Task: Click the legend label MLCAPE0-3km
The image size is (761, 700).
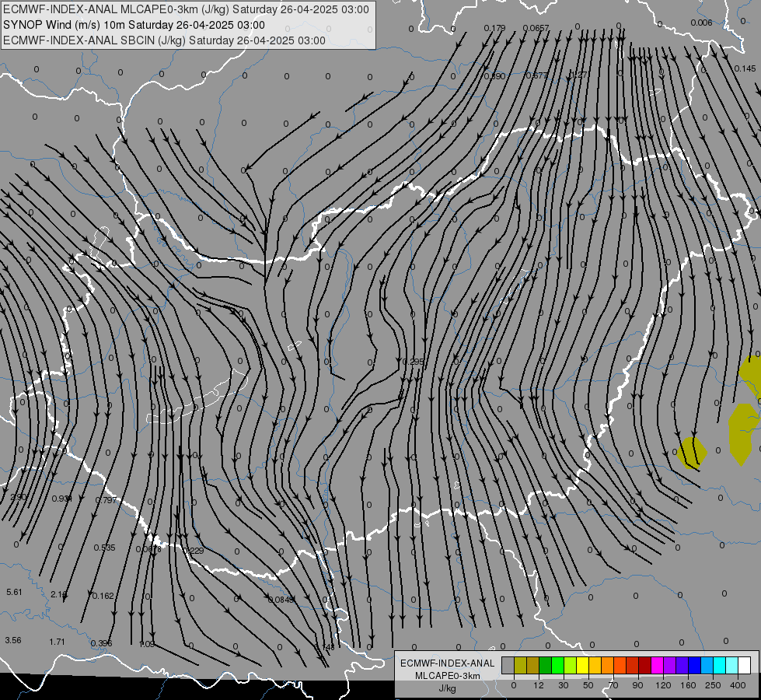Action: (x=448, y=675)
